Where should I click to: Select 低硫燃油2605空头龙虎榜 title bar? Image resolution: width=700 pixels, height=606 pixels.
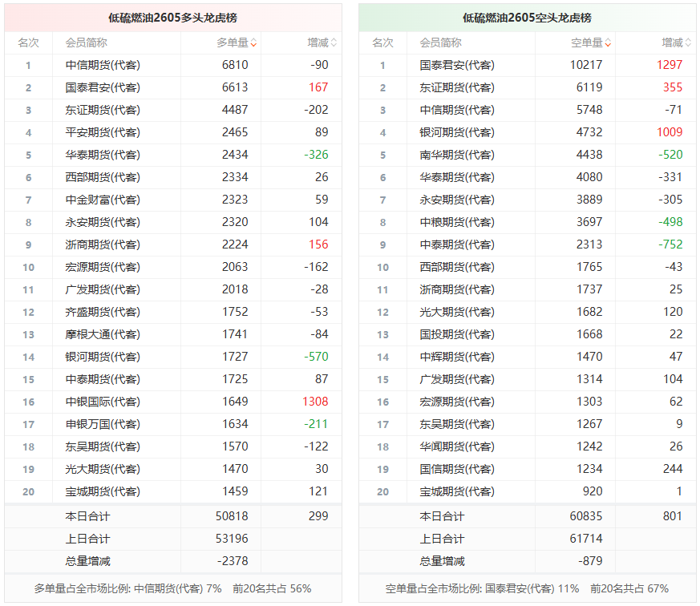point(528,18)
